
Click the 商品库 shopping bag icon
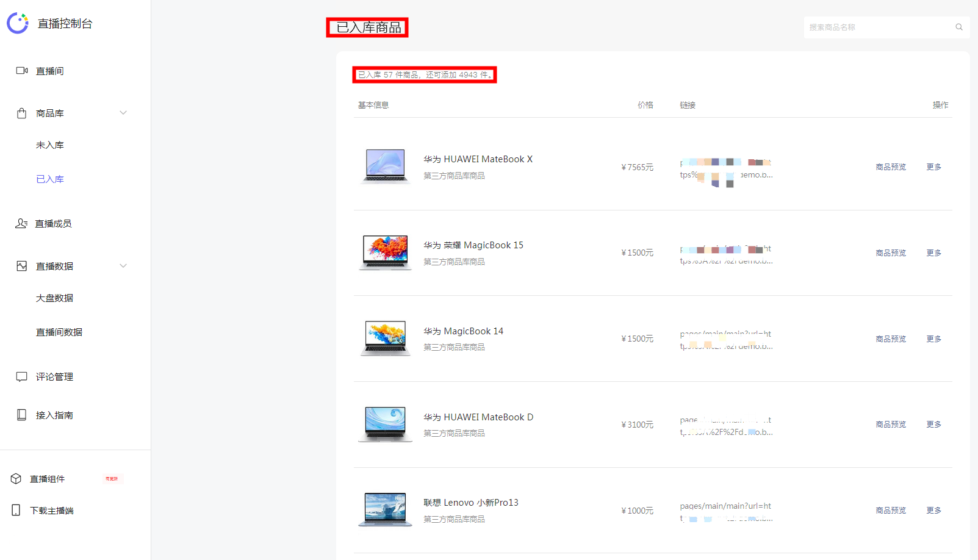(x=22, y=113)
